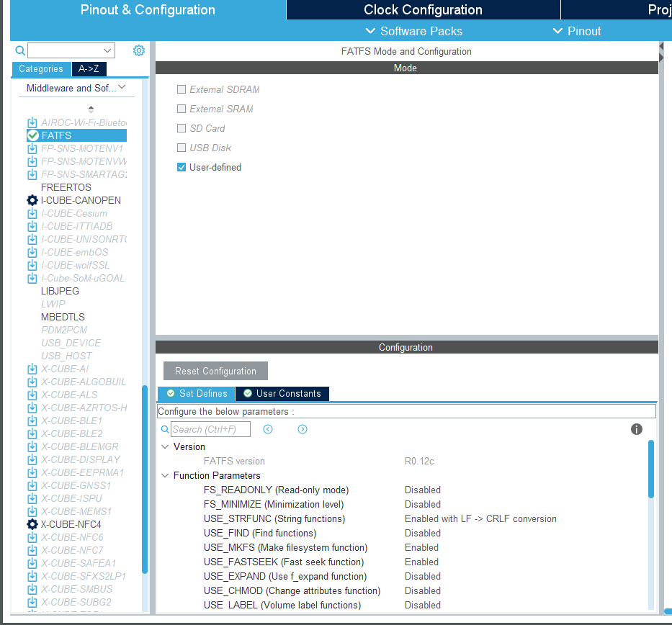Click the magnifier icon in the component search
672x625 pixels.
(x=19, y=50)
